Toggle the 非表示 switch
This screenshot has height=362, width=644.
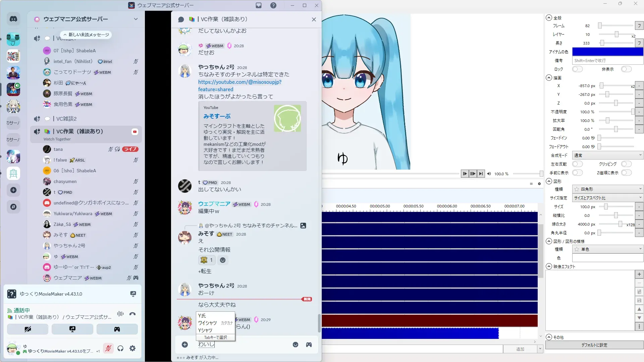(x=626, y=69)
